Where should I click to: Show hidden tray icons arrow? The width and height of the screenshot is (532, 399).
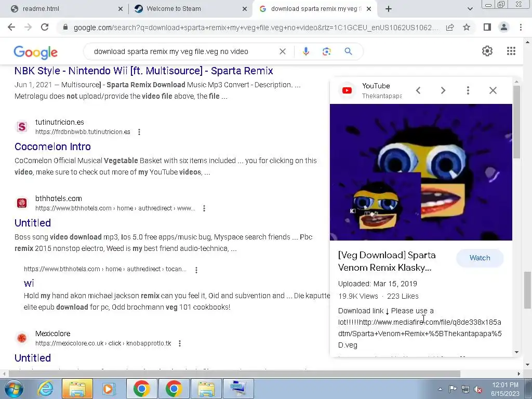click(440, 390)
